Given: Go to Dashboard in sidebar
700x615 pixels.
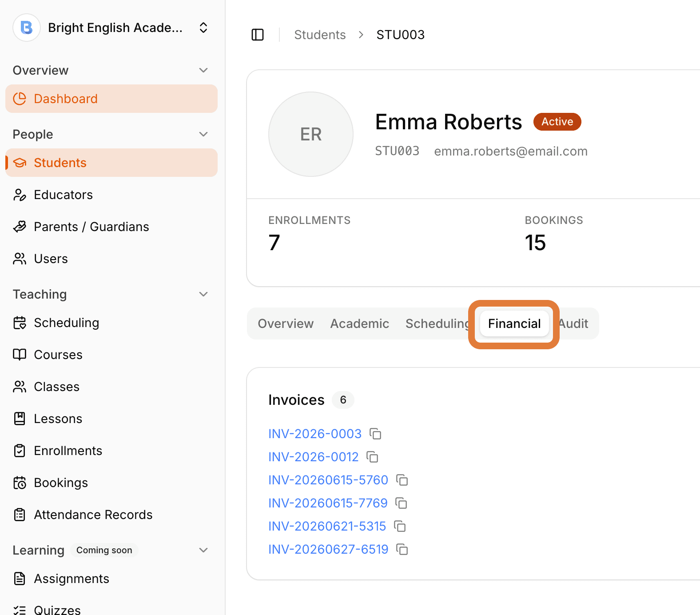Looking at the screenshot, I should click(x=111, y=99).
